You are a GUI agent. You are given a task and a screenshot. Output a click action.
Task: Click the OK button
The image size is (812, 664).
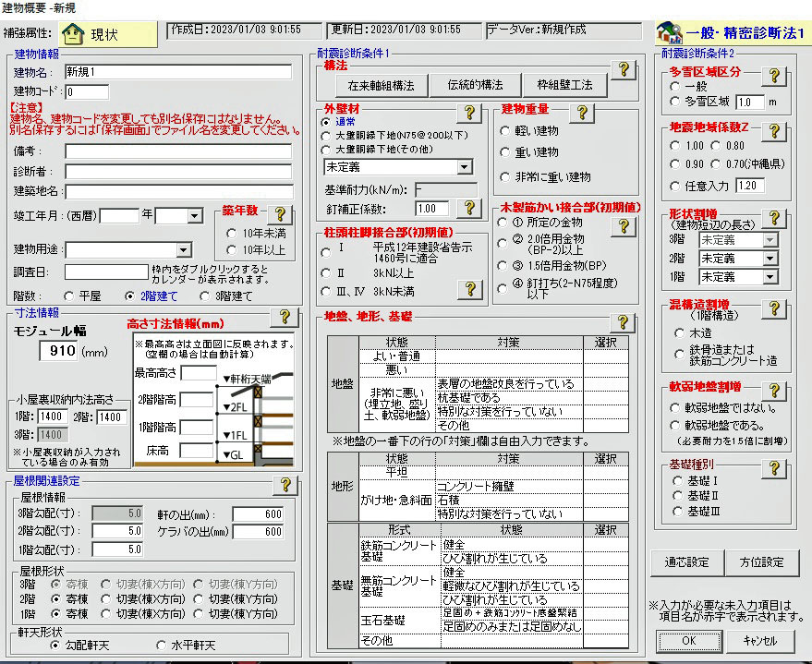click(688, 640)
